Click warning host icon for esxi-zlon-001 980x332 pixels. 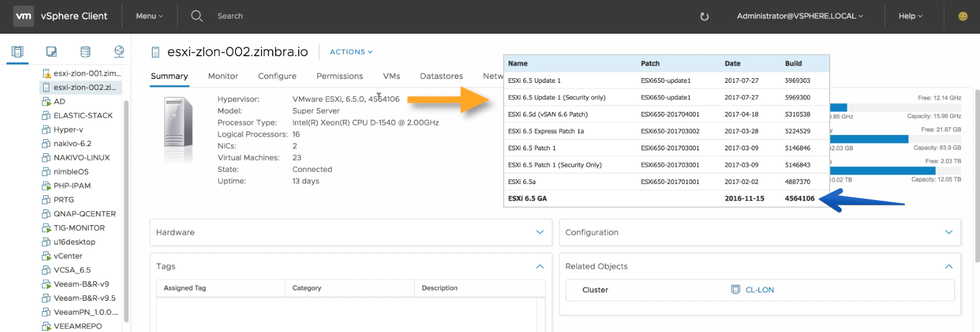(47, 73)
